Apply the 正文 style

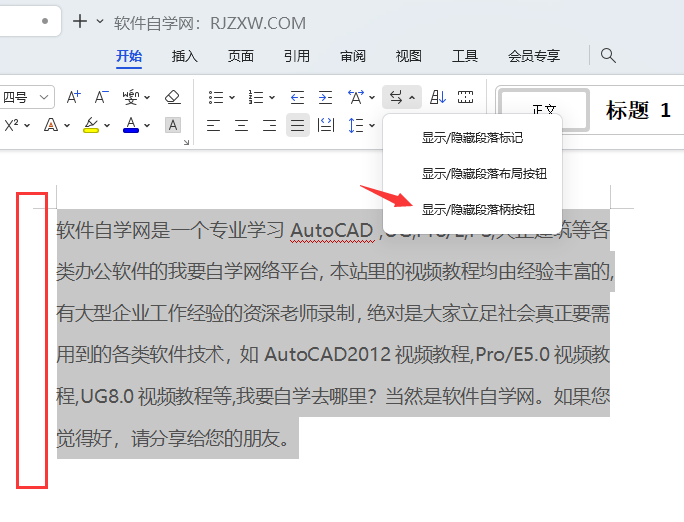pyautogui.click(x=544, y=110)
